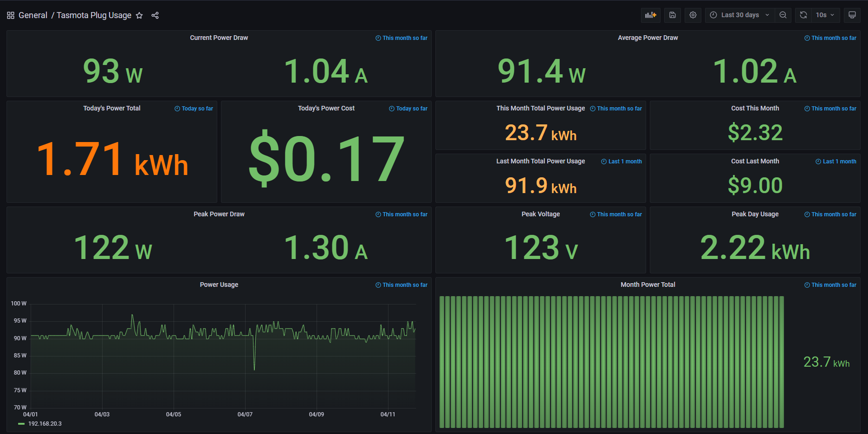Image resolution: width=868 pixels, height=434 pixels.
Task: Click the 192.168.20.3 legend color swatch
Action: pyautogui.click(x=21, y=424)
